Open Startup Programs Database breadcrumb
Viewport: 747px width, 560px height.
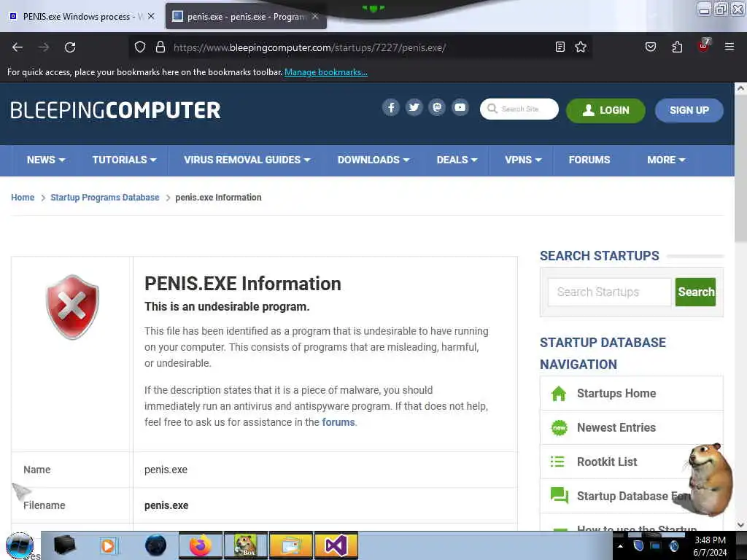[x=105, y=197]
